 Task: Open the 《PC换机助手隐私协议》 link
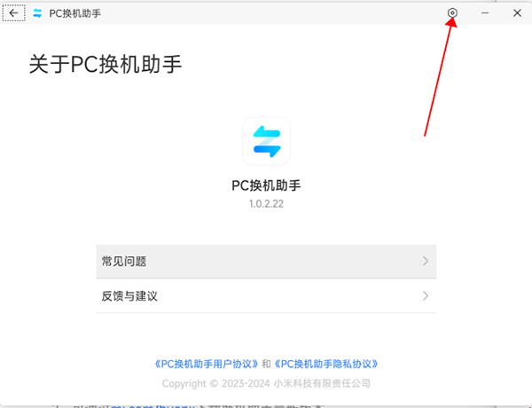coord(326,364)
